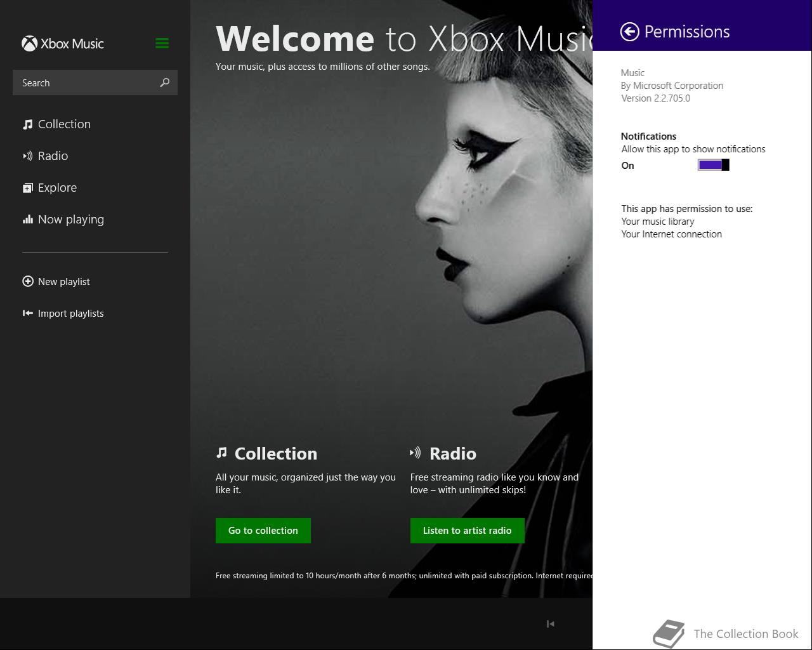Click the Radio heading on welcome page
812x650 pixels.
(x=453, y=453)
